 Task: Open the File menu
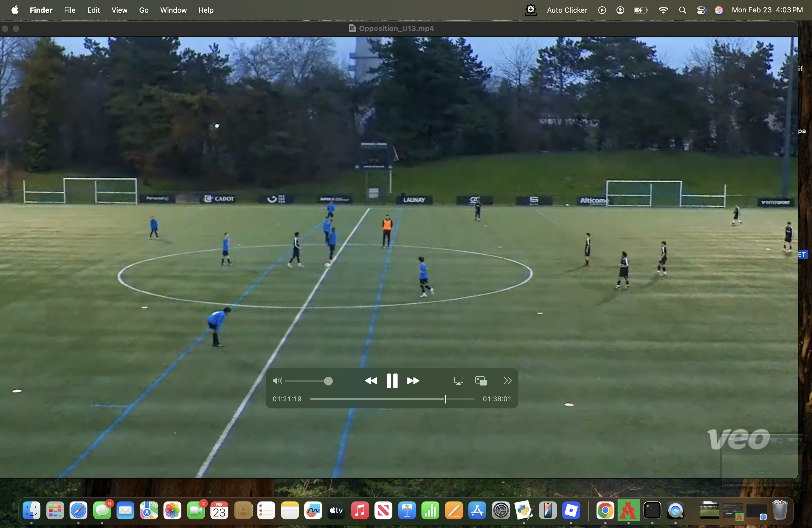click(70, 10)
